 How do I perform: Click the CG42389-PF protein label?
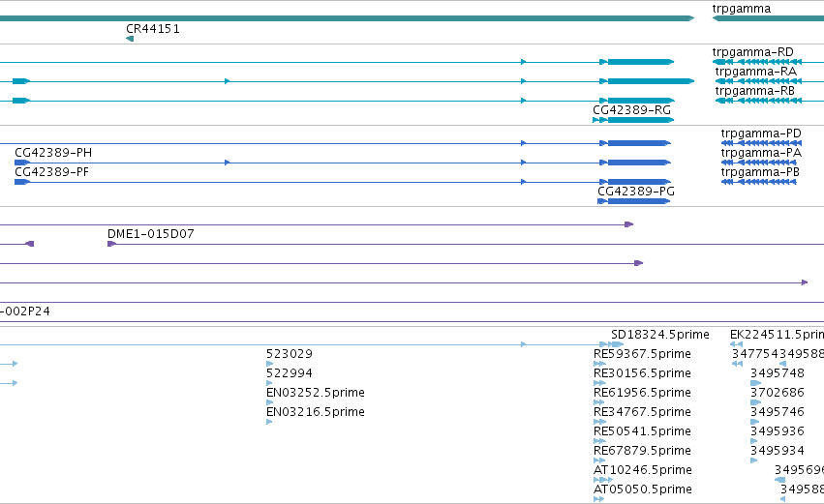51,172
